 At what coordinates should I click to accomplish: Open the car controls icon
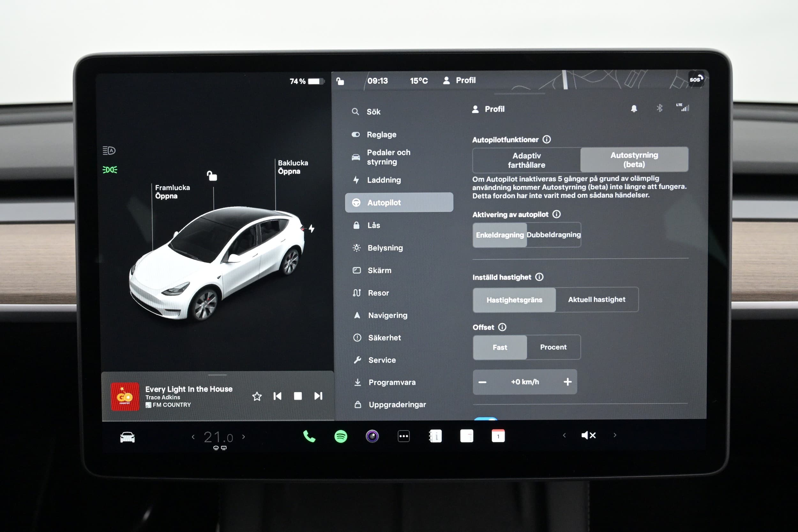[x=128, y=437]
